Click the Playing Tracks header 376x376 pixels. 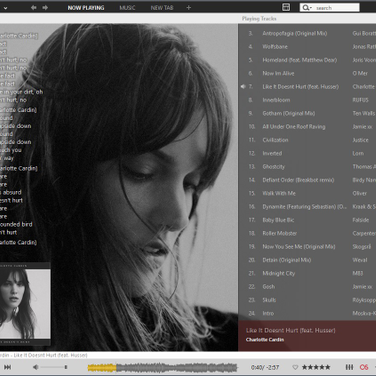tap(259, 19)
